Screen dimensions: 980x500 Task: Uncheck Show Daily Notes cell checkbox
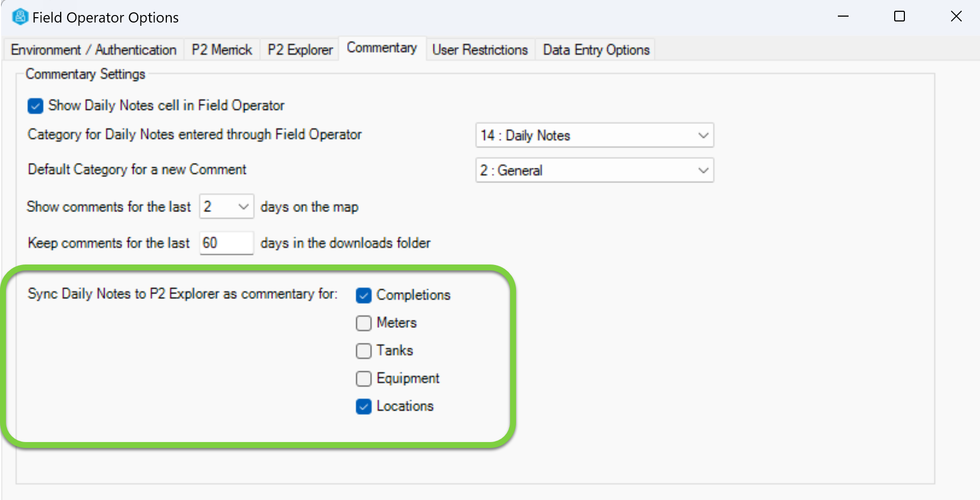pyautogui.click(x=35, y=106)
